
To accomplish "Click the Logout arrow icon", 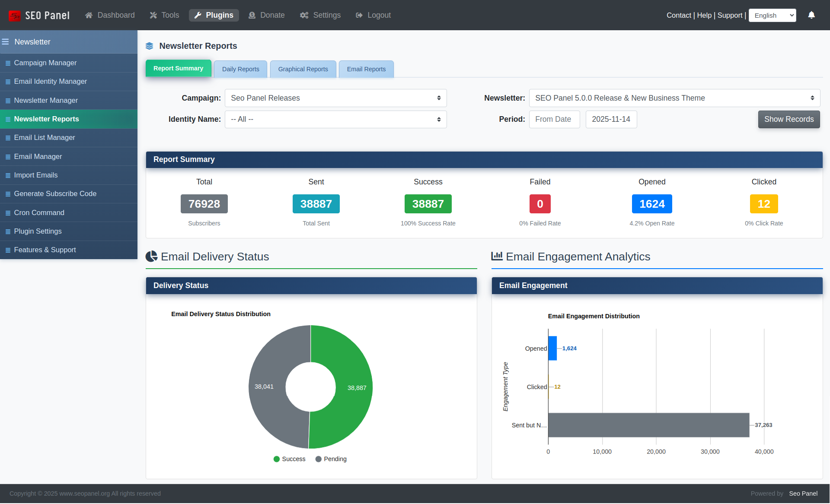I will [x=359, y=15].
